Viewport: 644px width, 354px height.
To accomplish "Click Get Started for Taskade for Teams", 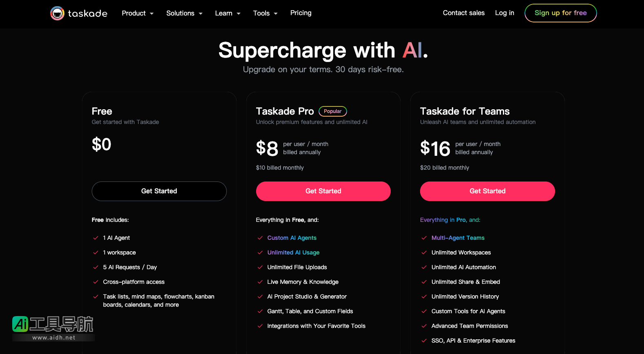I will (487, 191).
